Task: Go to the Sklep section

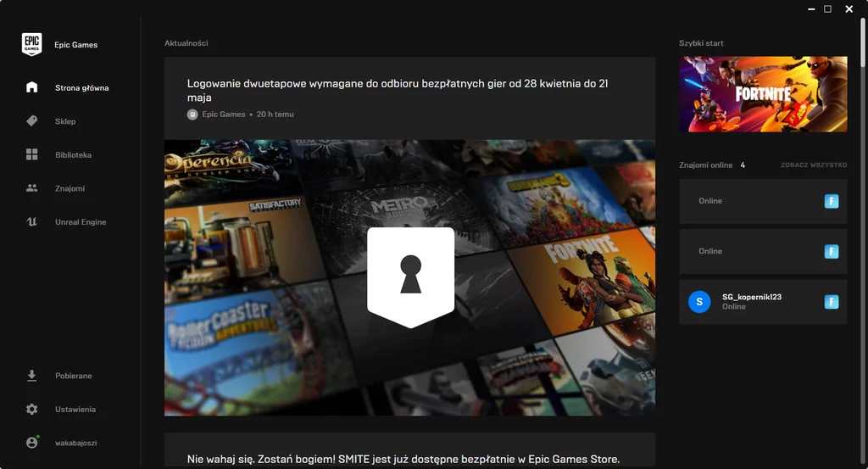Action: coord(65,121)
